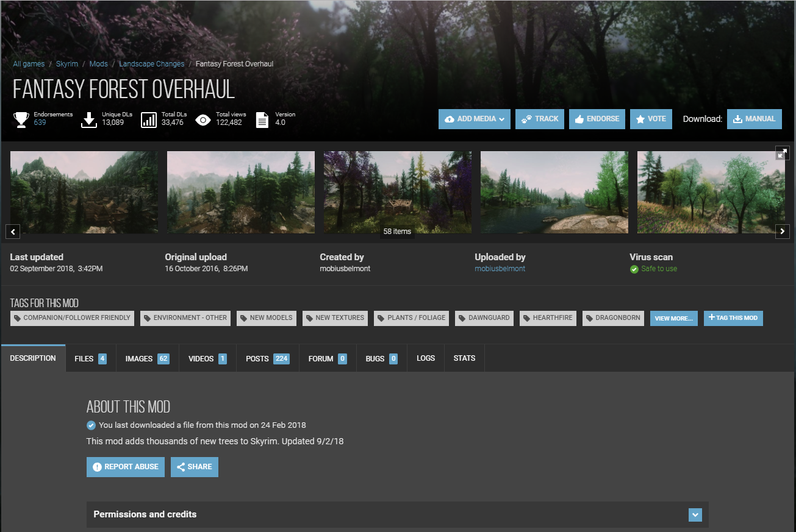Image resolution: width=796 pixels, height=532 pixels.
Task: Click the Total DLs bar chart icon
Action: tap(149, 119)
